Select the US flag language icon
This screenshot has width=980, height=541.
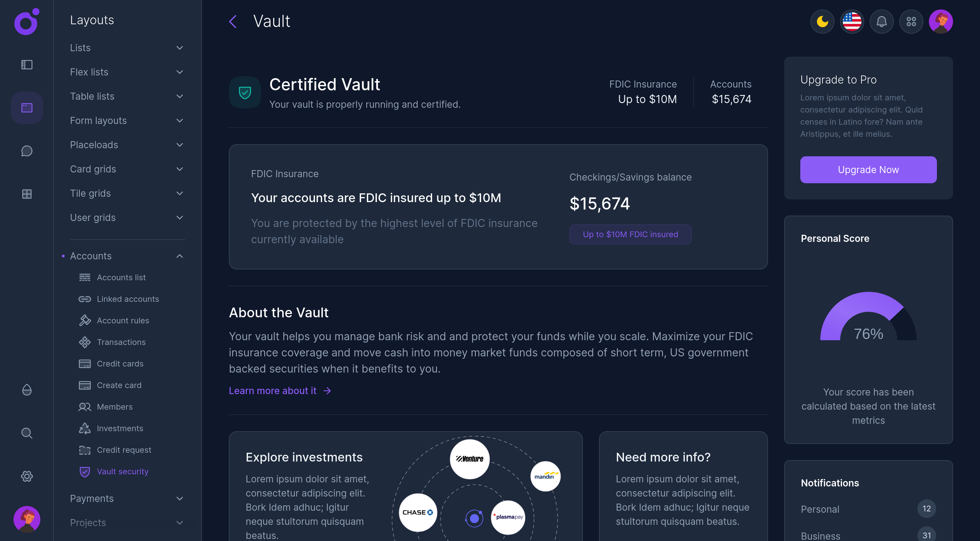(x=852, y=22)
